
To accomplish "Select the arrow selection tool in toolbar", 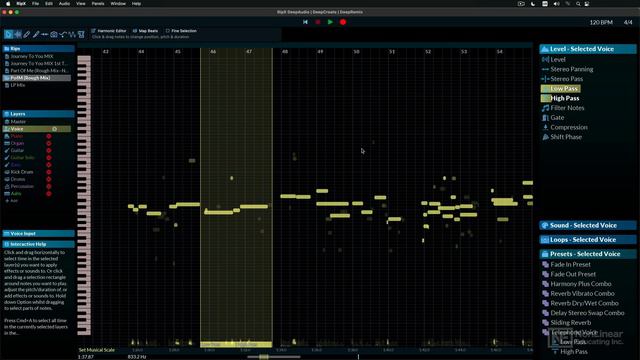I will point(8,35).
